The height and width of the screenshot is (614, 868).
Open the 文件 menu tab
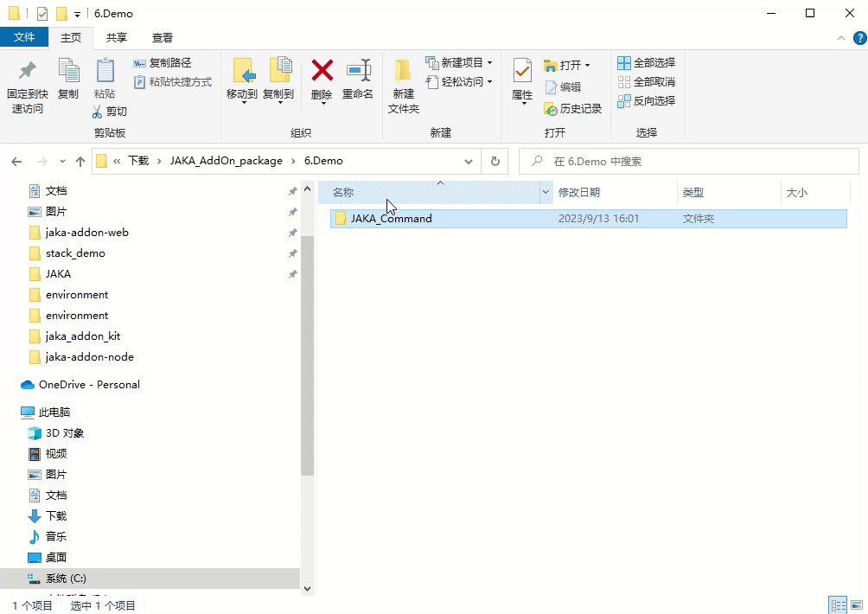pyautogui.click(x=24, y=37)
